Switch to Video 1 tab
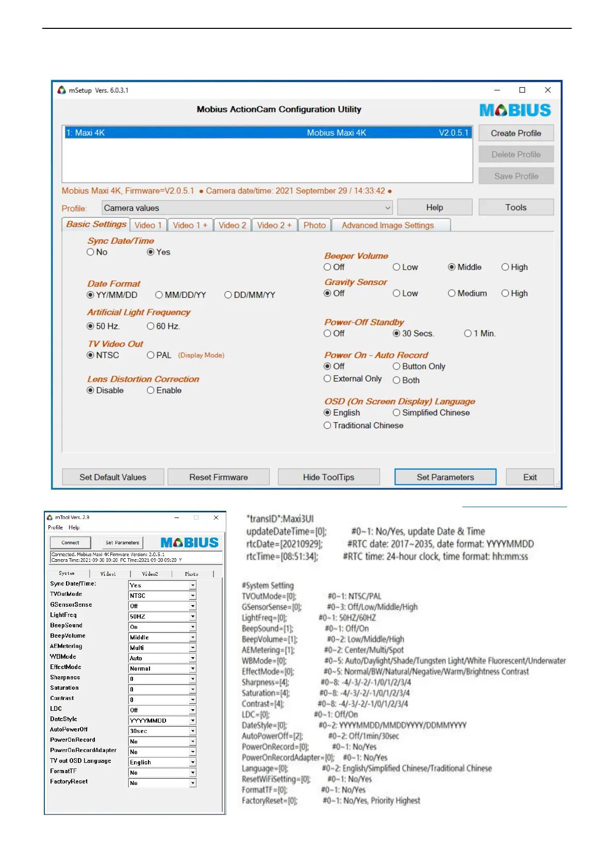Screen dimensions: 614x868 [148, 225]
